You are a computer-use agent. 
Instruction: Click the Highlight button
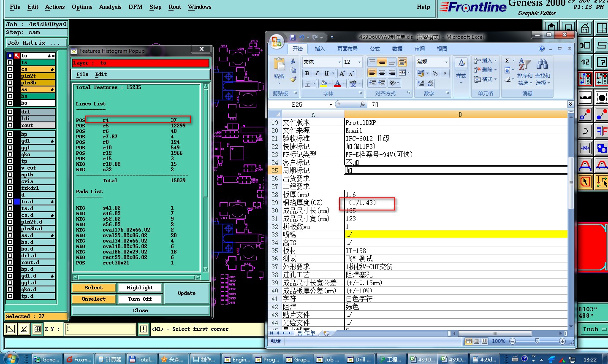pos(140,288)
